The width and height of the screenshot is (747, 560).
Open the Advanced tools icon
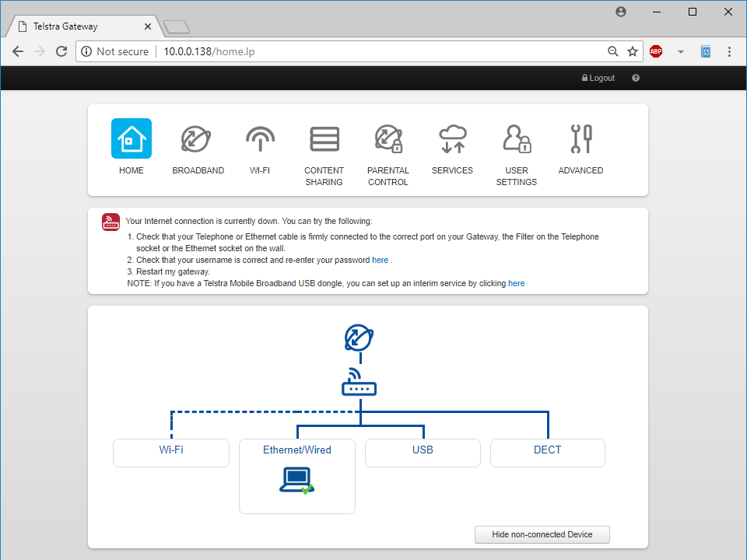point(581,138)
